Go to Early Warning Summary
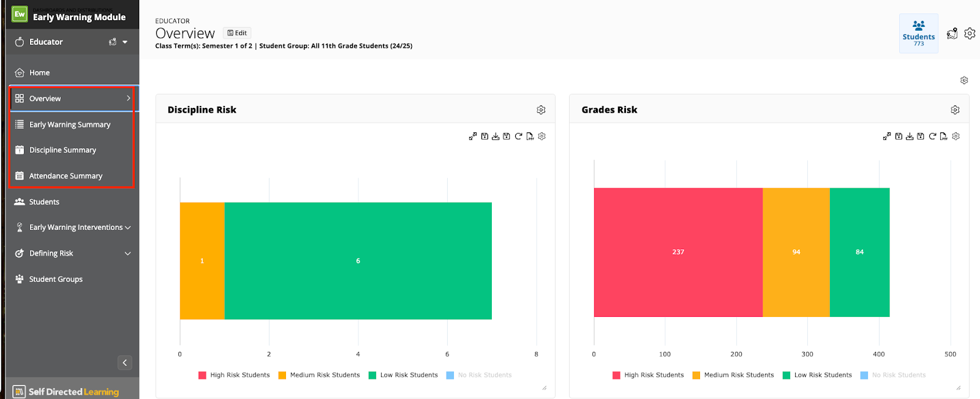Screen dimensions: 980x399 coord(70,124)
